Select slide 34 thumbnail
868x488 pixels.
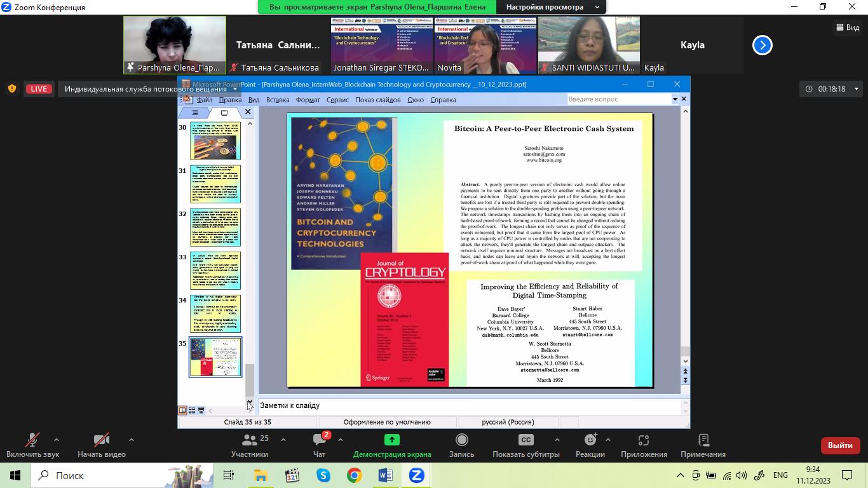click(x=215, y=313)
